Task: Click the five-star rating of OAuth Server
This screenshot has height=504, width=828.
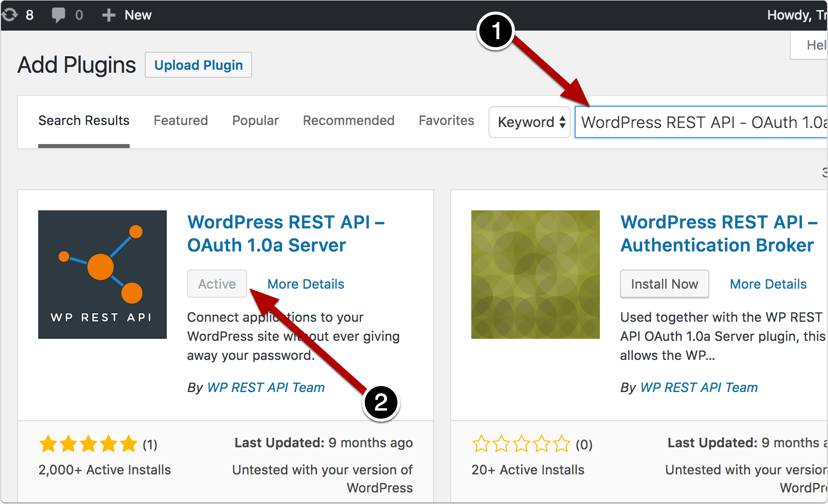Action: 88,444
